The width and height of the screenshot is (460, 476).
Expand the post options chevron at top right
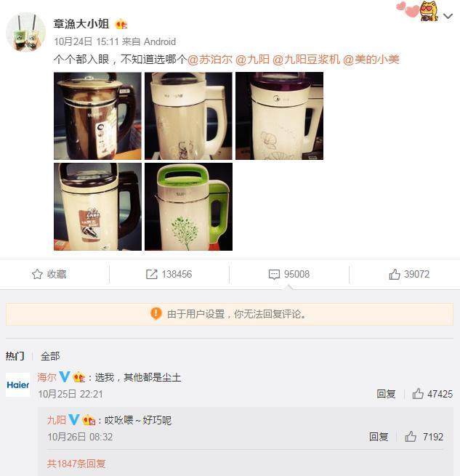[x=448, y=16]
